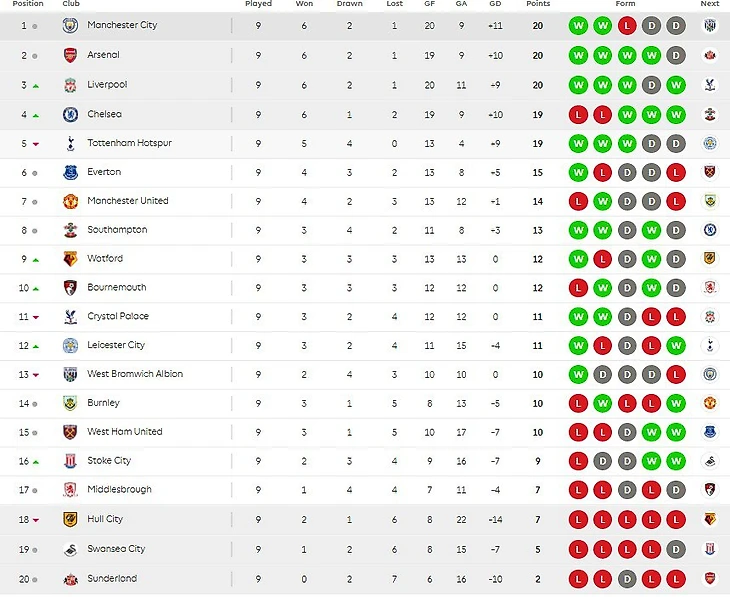Click the Liverpool crest in the Club column
The width and height of the screenshot is (730, 597).
click(70, 86)
